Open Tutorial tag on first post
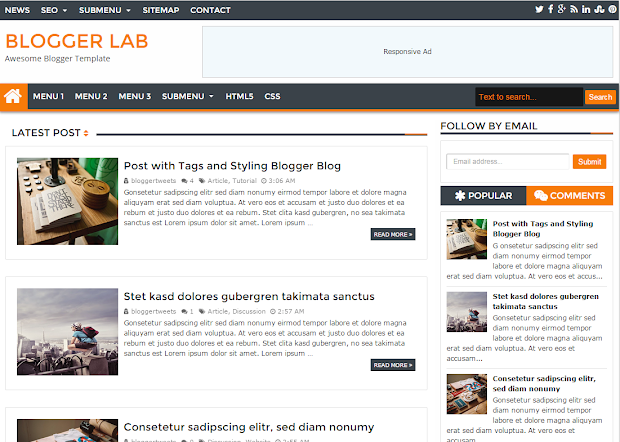Image resolution: width=620 pixels, height=442 pixels. (244, 181)
